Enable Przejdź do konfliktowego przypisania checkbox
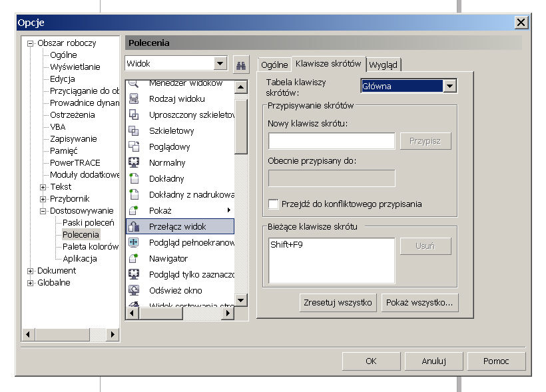This screenshot has height=392, width=546. coord(273,204)
